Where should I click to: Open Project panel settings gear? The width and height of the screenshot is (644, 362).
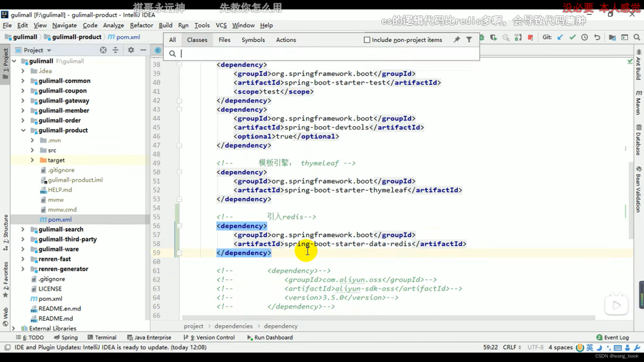[x=131, y=50]
